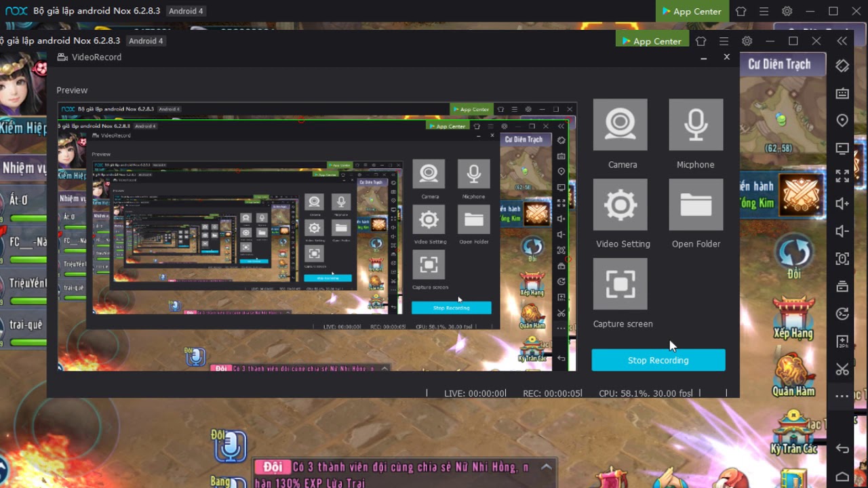Open virtual location pin in sidebar

pyautogui.click(x=842, y=121)
